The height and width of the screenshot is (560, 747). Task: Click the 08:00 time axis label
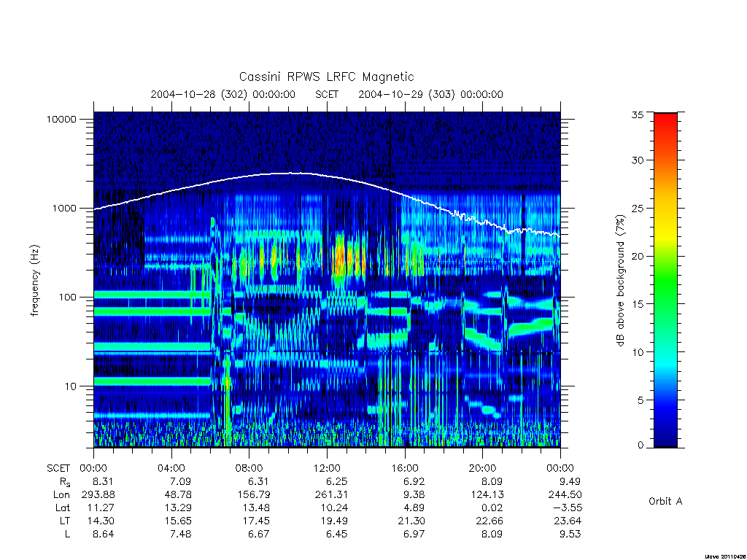[249, 468]
